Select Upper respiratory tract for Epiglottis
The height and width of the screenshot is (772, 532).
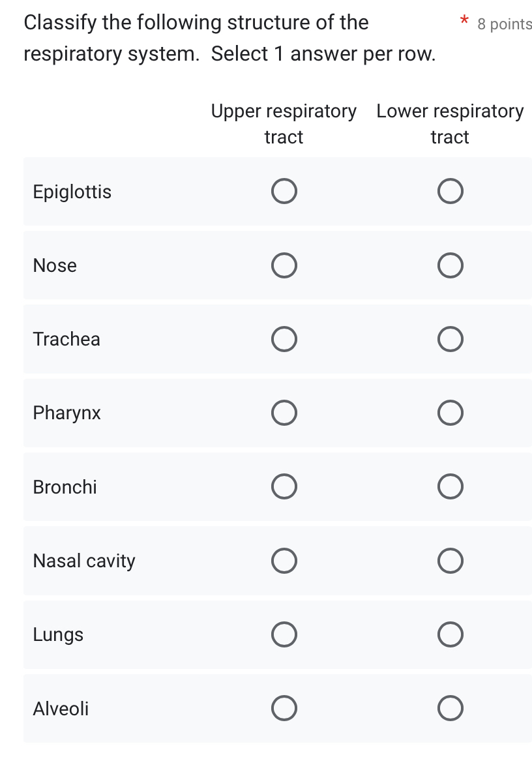pos(284,191)
